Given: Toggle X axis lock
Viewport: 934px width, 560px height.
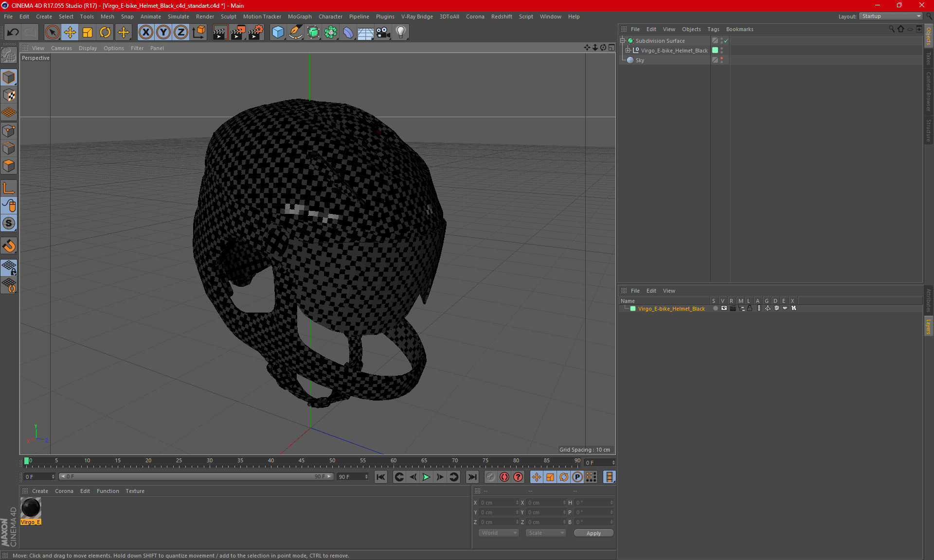Looking at the screenshot, I should point(145,32).
